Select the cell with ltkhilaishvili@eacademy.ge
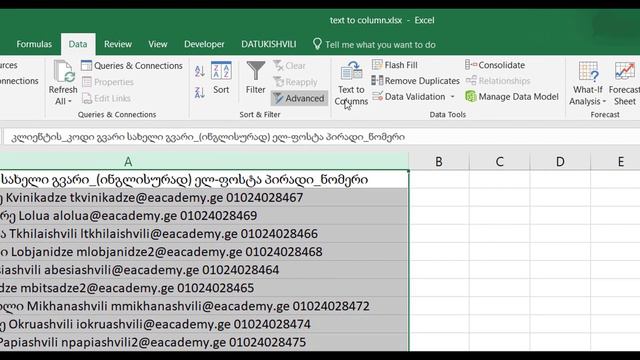Viewport: 640px width, 360px height. [204, 233]
